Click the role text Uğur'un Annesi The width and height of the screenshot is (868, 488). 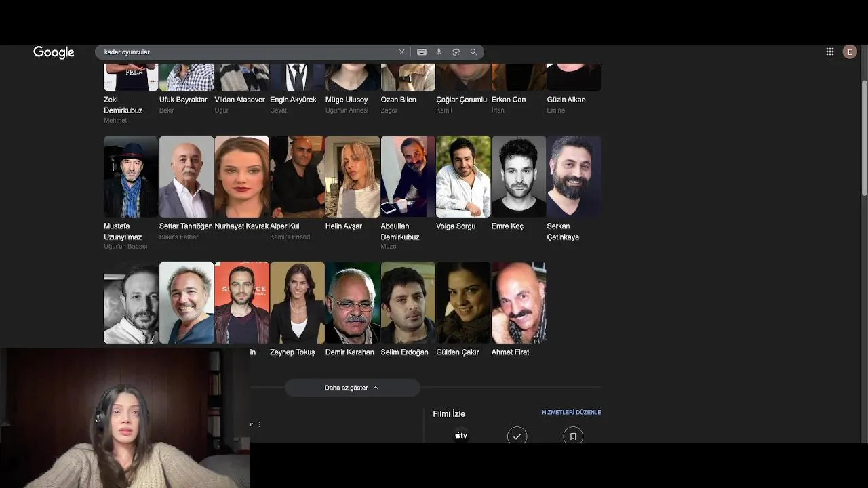(347, 110)
